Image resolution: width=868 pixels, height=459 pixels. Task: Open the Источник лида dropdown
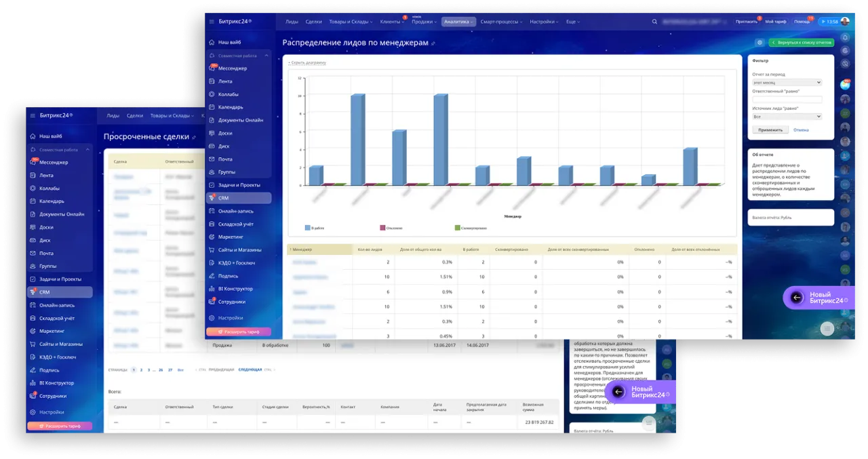pyautogui.click(x=787, y=117)
